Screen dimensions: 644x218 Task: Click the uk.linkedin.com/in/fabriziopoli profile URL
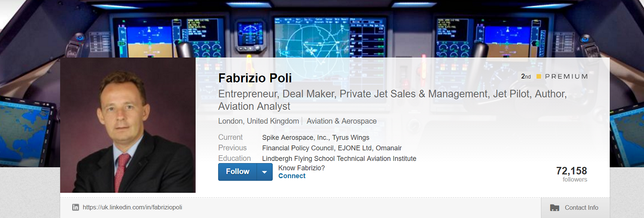pos(132,207)
